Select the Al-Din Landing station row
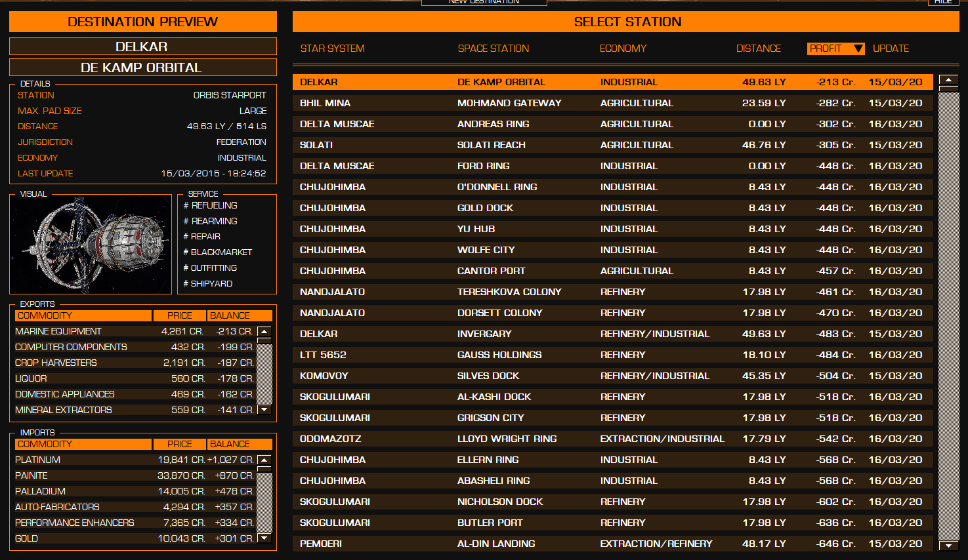 [612, 544]
